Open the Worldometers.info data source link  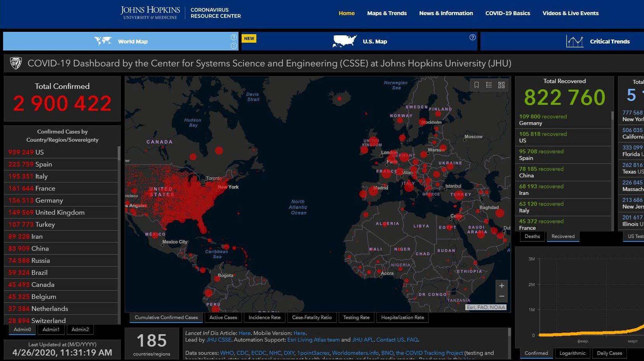[x=355, y=353]
